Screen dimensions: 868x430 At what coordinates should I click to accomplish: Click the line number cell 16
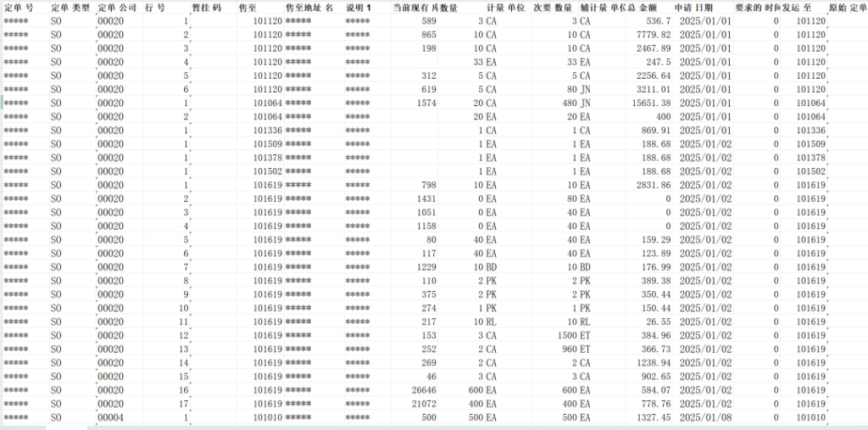[183, 391]
